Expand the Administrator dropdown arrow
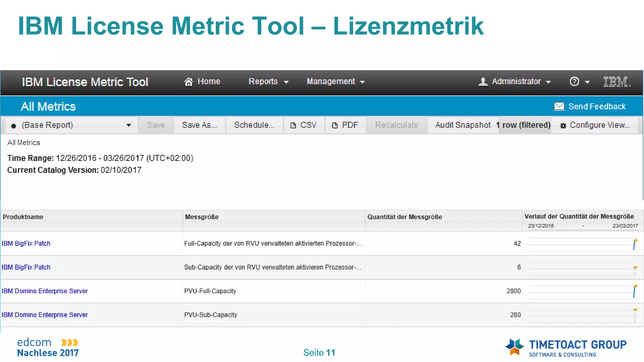Screen dimensions: 644x362 click(548, 82)
